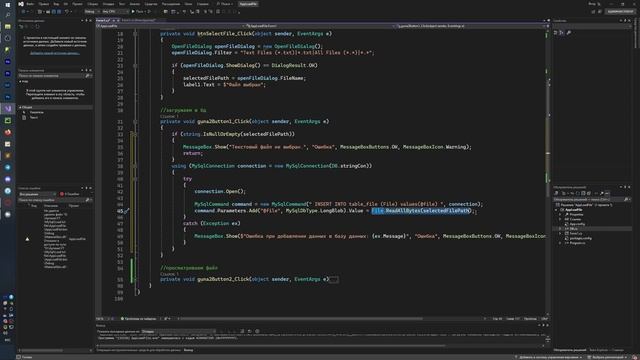Close the Solution Explorer panel
This screenshot has width=640, height=360.
pyautogui.click(x=629, y=187)
